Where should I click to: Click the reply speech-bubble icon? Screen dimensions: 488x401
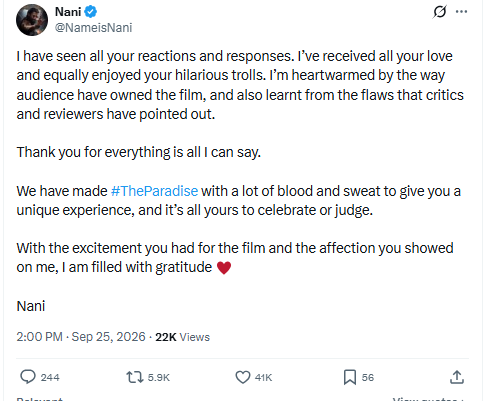28,377
